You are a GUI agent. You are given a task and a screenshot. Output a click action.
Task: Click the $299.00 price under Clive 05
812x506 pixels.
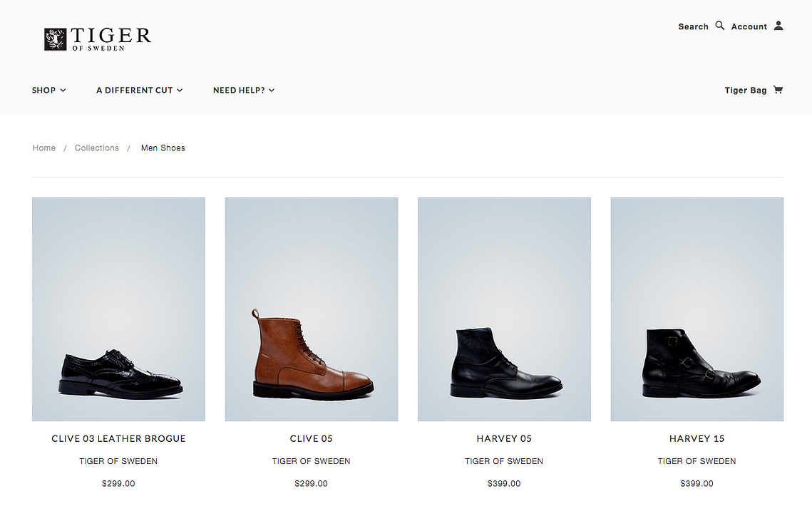pyautogui.click(x=312, y=484)
